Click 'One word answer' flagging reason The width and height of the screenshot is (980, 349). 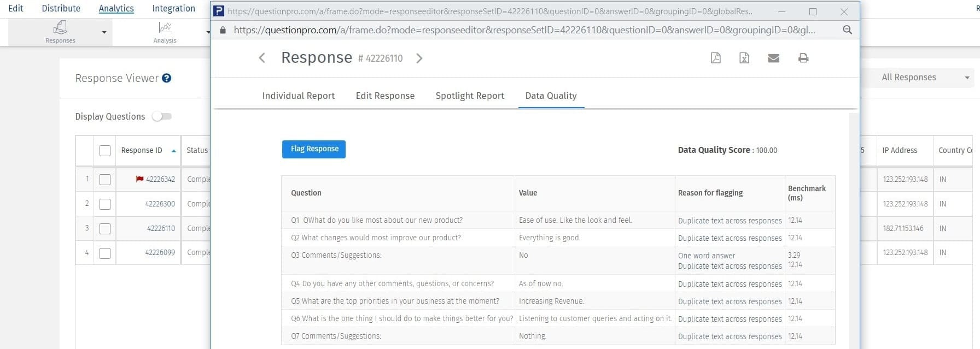click(707, 256)
